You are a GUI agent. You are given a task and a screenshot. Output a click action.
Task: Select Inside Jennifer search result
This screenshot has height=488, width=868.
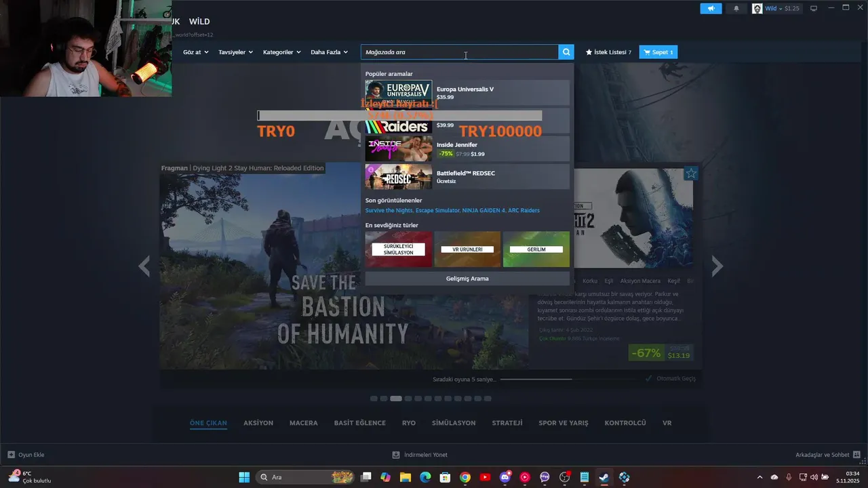(x=467, y=149)
